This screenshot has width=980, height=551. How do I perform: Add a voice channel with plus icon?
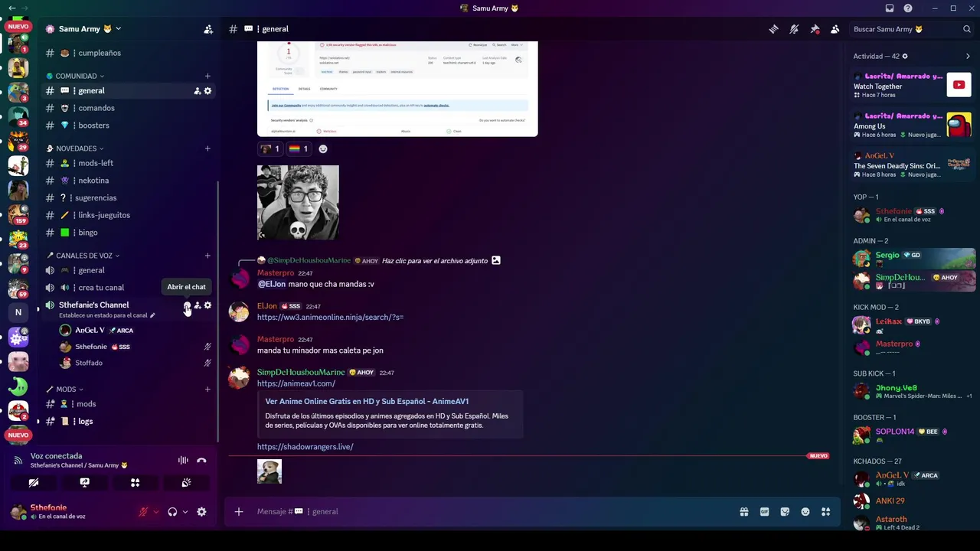click(x=207, y=256)
